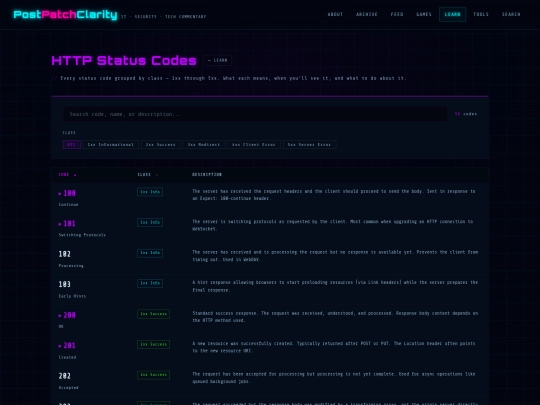Viewport: 540px width, 405px height.
Task: Filter by 3xx Redirect class
Action: point(204,145)
